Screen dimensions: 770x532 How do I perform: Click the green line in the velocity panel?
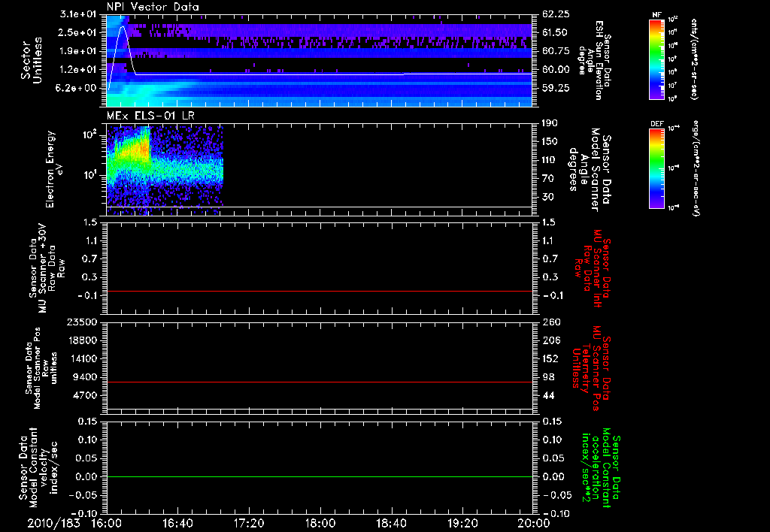click(x=320, y=476)
